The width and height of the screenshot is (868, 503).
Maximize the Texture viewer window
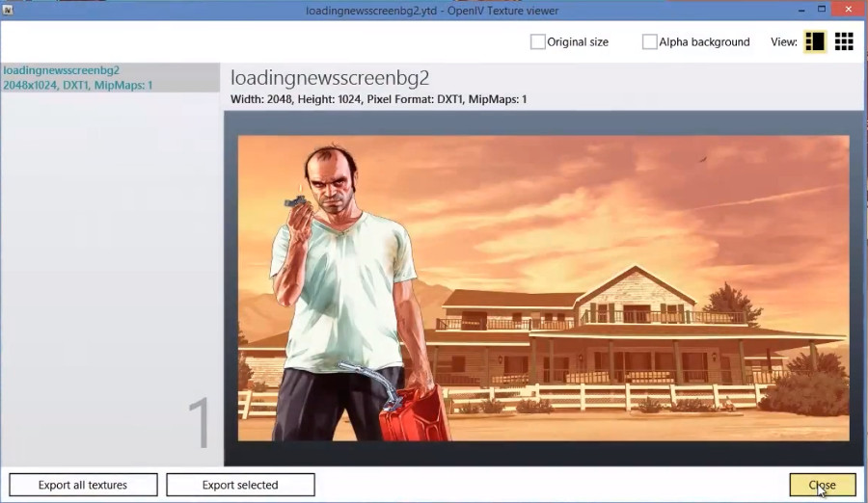point(821,9)
